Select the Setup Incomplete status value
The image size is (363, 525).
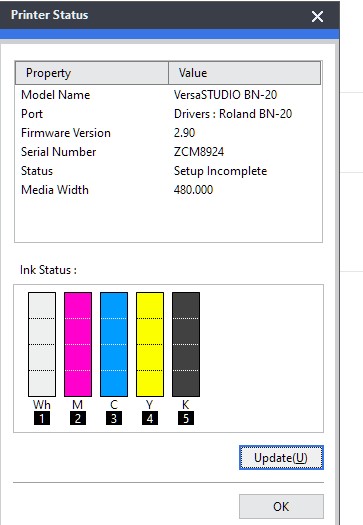click(220, 171)
